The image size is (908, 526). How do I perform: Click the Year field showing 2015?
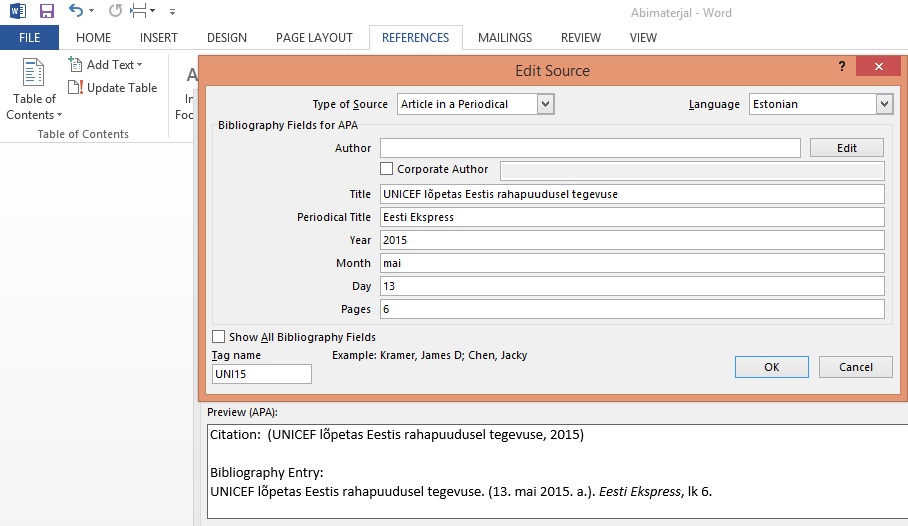pos(632,240)
